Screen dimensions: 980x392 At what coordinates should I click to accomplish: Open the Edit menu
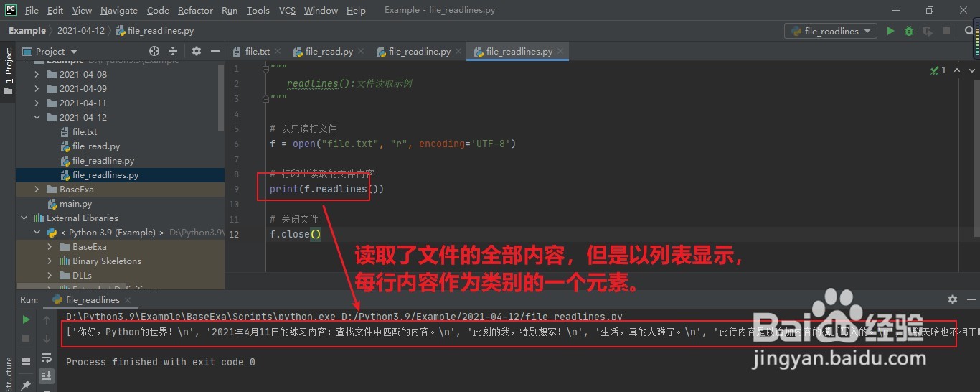pyautogui.click(x=55, y=10)
